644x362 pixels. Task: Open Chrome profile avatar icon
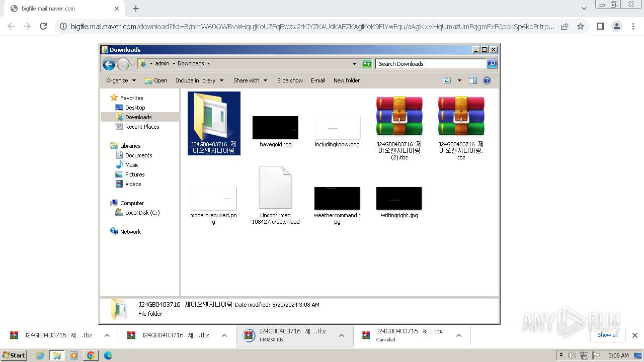(617, 26)
